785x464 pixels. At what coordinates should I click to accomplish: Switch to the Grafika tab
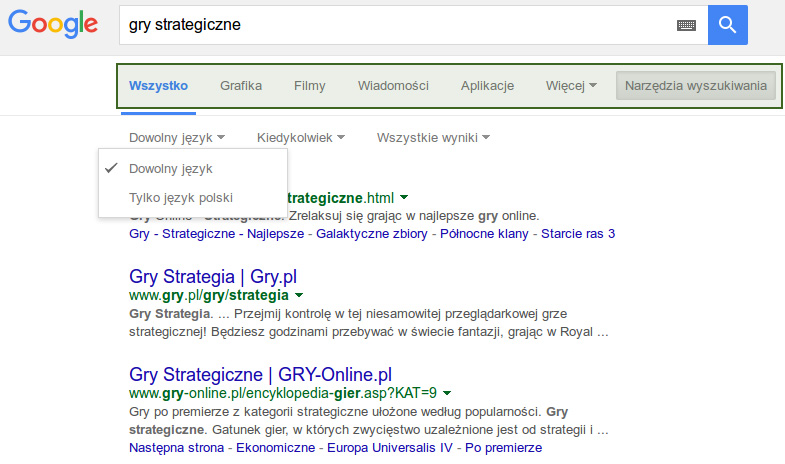pyautogui.click(x=241, y=86)
